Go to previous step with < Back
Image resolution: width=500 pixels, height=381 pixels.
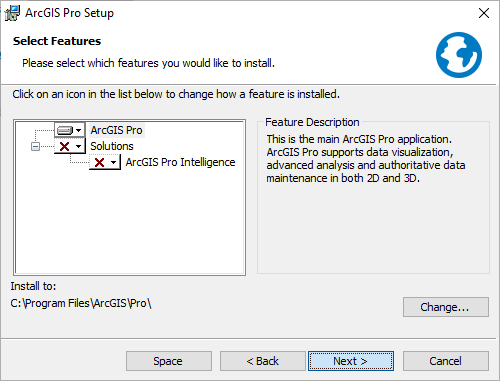(263, 361)
